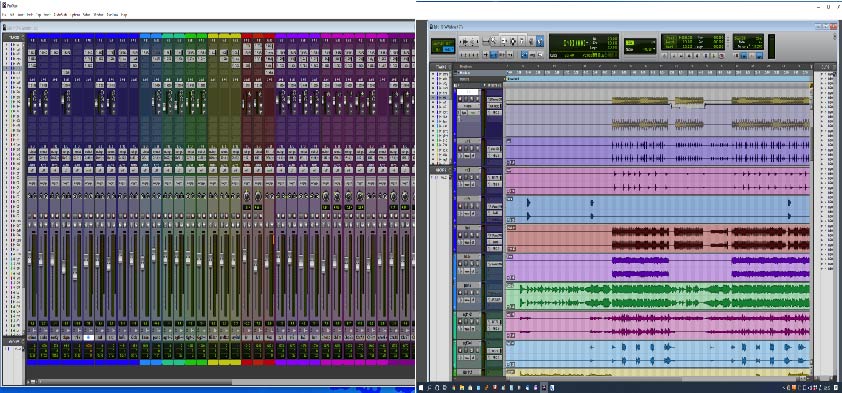Viewport: 842px width, 393px height.
Task: Click the red Record transport button
Action: pos(722,56)
